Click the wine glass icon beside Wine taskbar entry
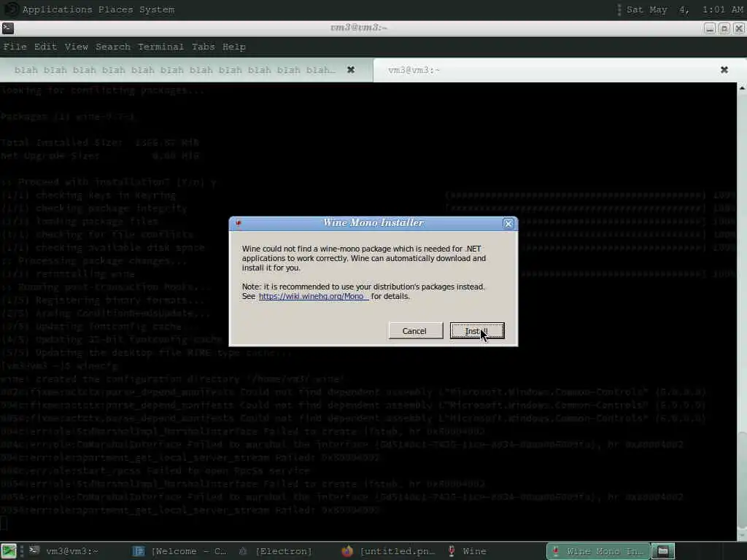This screenshot has width=747, height=560. (x=451, y=551)
